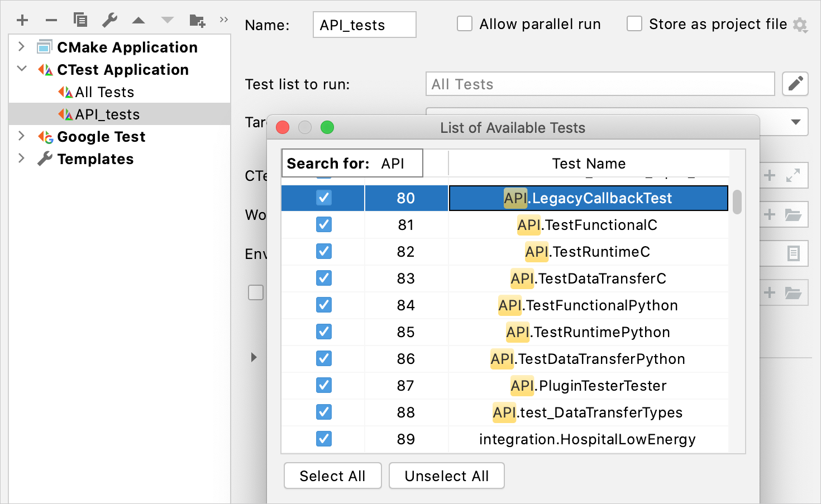Uncheck test 89 integration.HospitalLowEnergy
Screen dimensions: 821x504
pos(323,439)
